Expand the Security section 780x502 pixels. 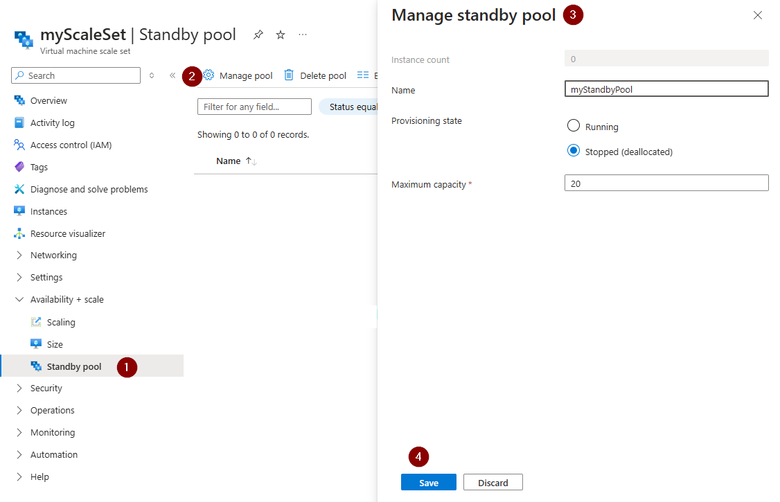tap(19, 388)
